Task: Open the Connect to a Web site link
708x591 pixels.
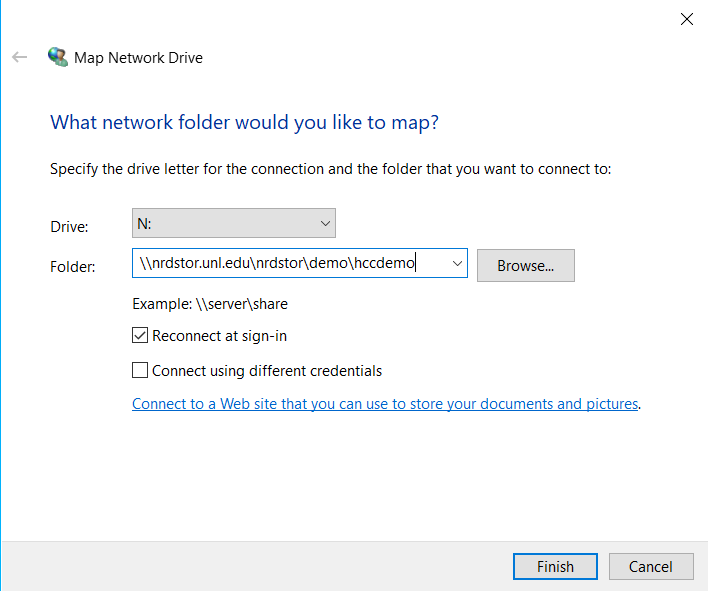Action: pyautogui.click(x=385, y=404)
